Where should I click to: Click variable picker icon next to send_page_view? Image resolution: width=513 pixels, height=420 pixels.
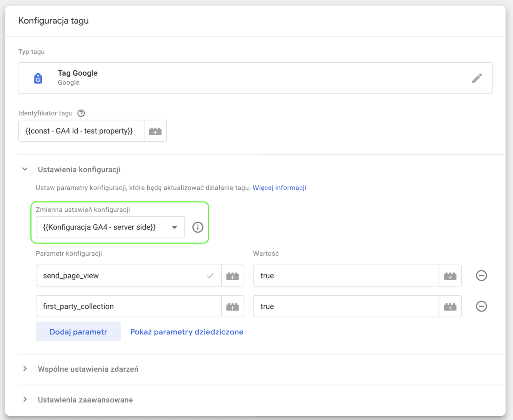point(232,276)
